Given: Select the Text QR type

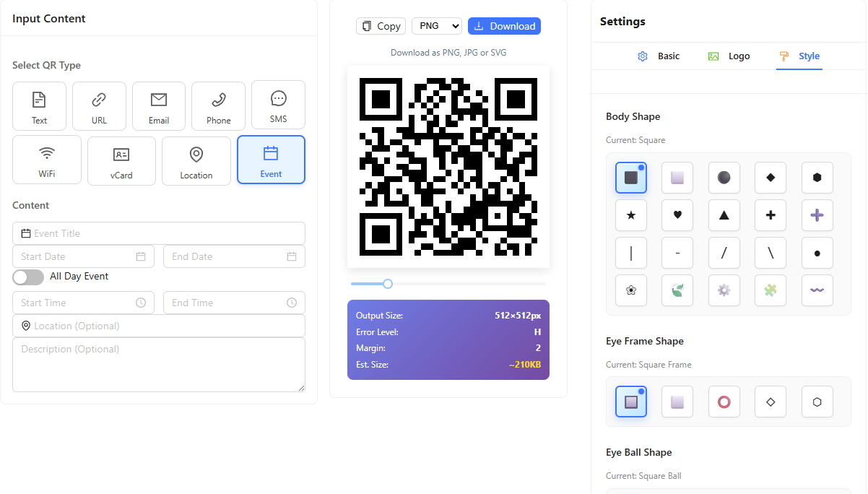Looking at the screenshot, I should click(39, 106).
